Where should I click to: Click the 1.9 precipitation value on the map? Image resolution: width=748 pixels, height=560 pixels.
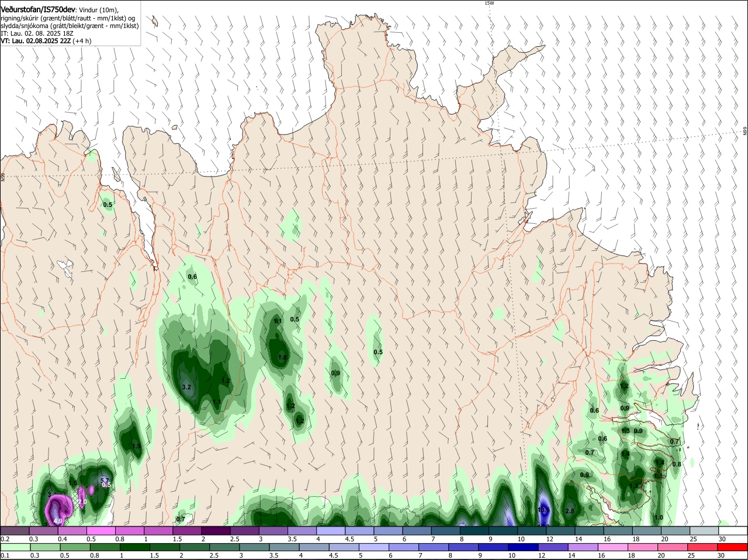(136, 446)
